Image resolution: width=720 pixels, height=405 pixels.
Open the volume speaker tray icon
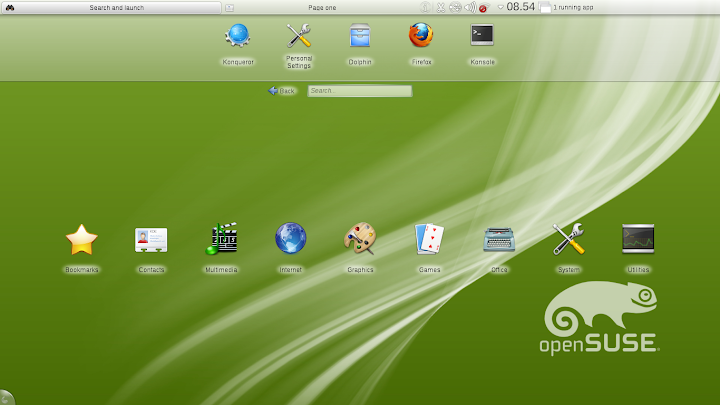[470, 7]
